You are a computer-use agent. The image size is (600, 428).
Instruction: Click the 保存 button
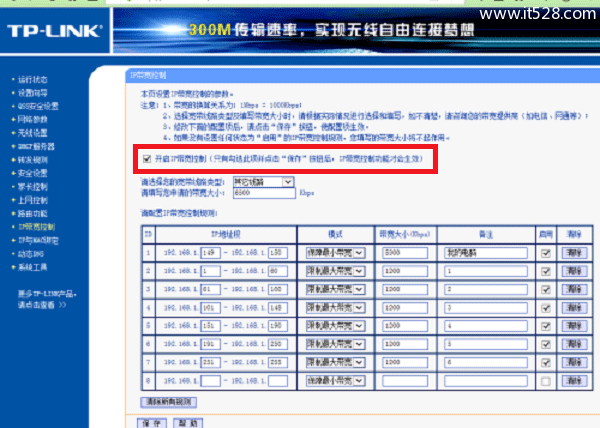tap(152, 423)
